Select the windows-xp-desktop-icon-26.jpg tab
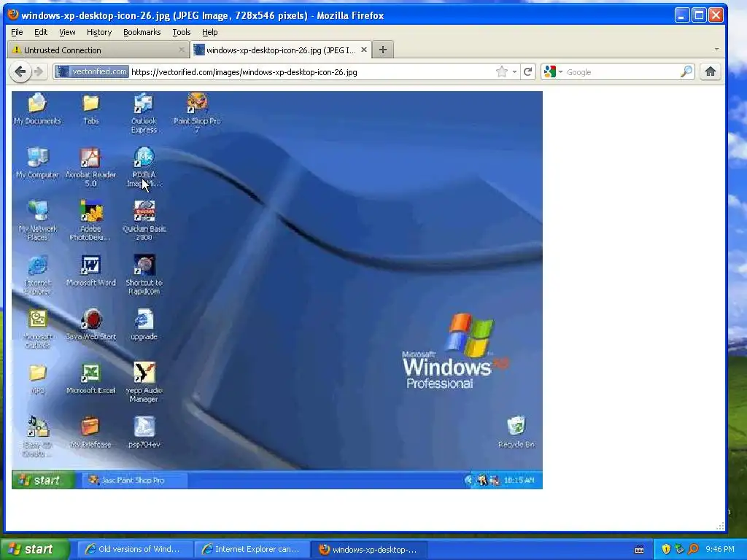 pos(281,50)
